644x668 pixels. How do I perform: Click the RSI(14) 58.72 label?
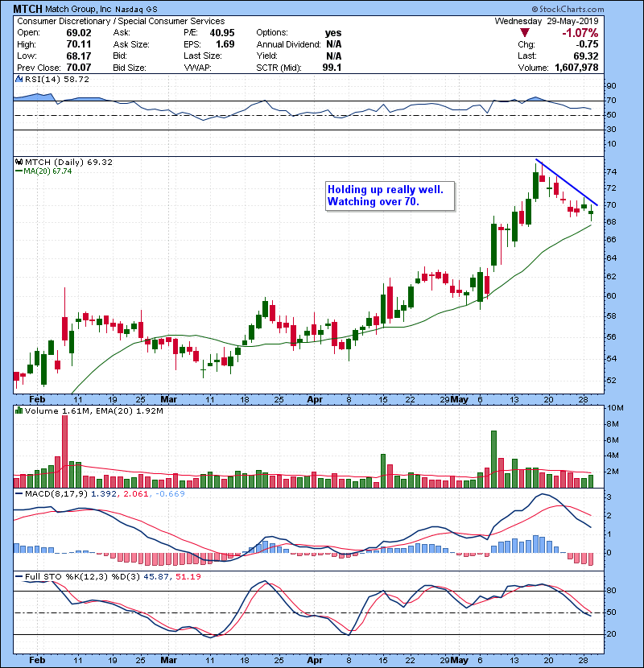[56, 79]
